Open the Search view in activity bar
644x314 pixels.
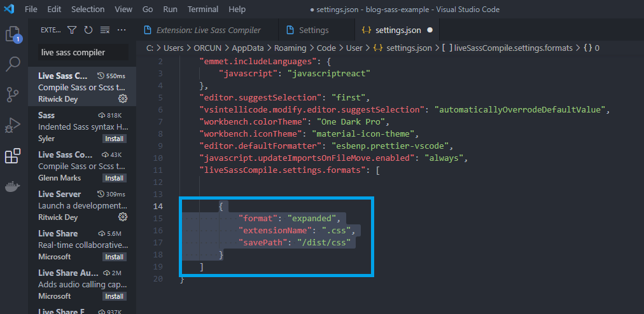click(13, 64)
